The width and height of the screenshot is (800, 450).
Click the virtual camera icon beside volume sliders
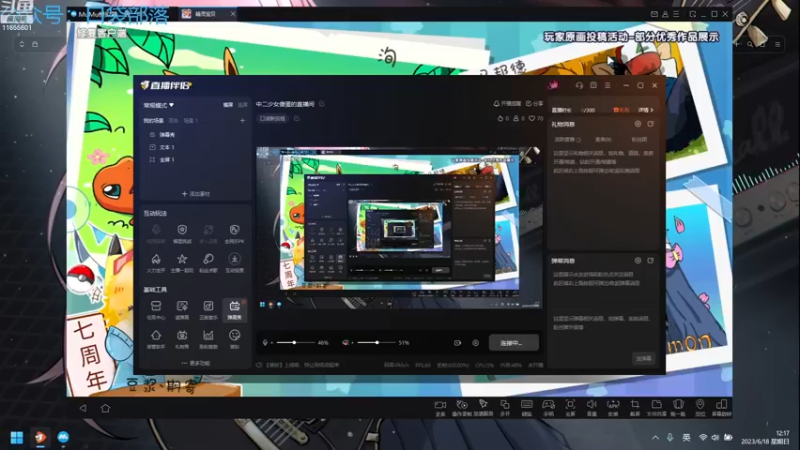coord(457,343)
